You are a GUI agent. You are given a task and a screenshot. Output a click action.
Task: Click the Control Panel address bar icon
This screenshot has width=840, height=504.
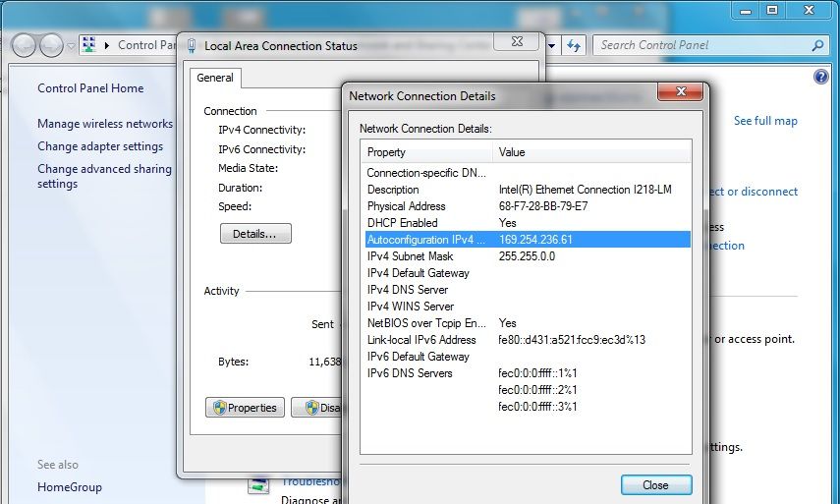point(89,45)
